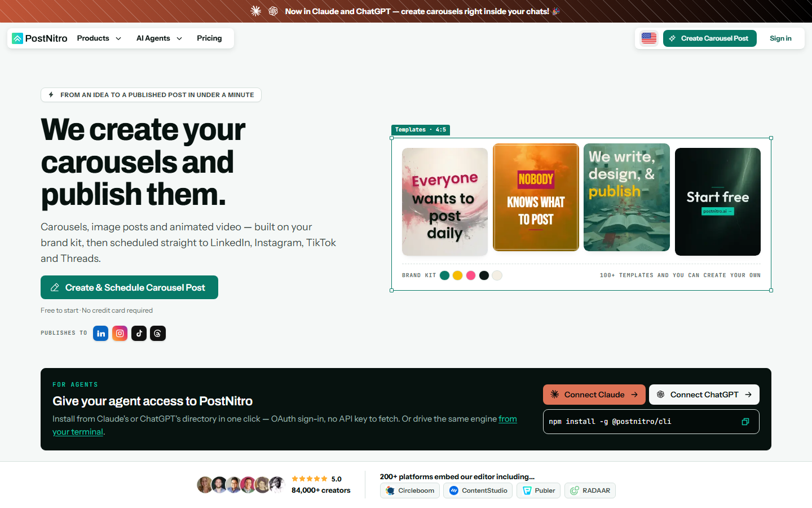This screenshot has width=812, height=508.
Task: Click the RADAAR logo icon
Action: point(575,491)
